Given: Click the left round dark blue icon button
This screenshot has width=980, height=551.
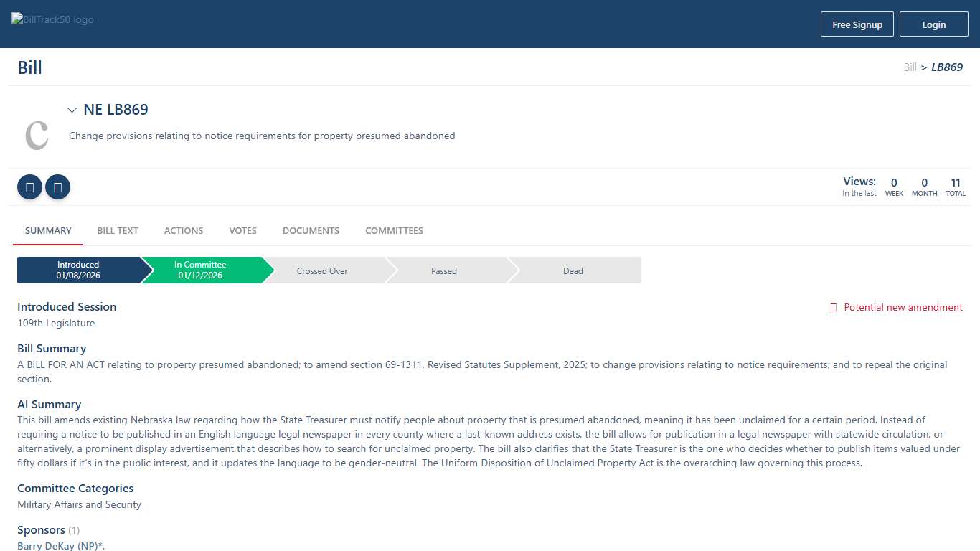Looking at the screenshot, I should 29,187.
